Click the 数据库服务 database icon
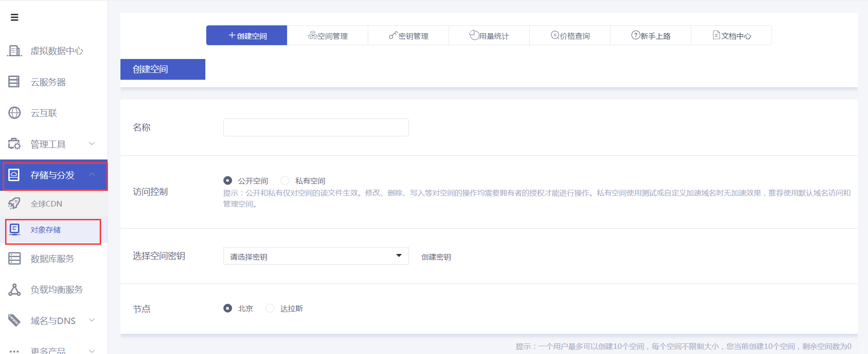This screenshot has height=354, width=868. tap(14, 258)
